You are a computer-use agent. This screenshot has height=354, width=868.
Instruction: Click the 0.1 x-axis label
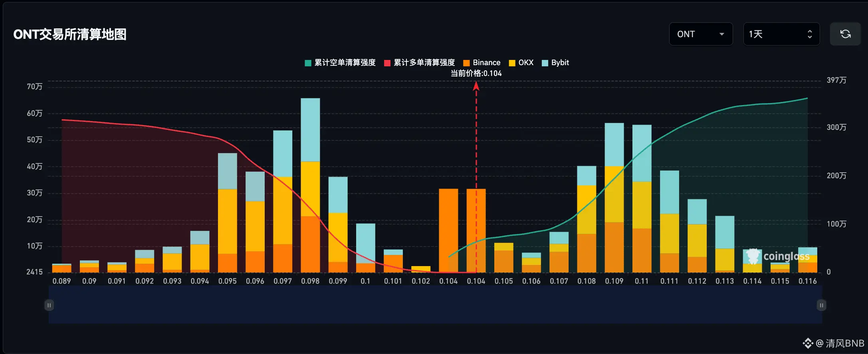pos(365,281)
